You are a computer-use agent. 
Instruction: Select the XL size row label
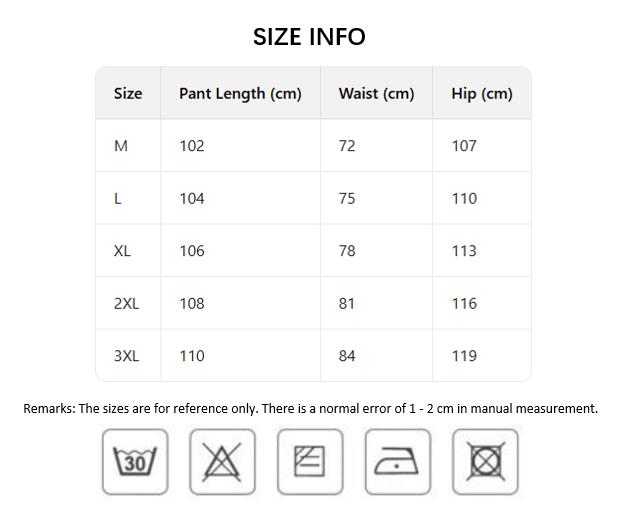click(122, 251)
